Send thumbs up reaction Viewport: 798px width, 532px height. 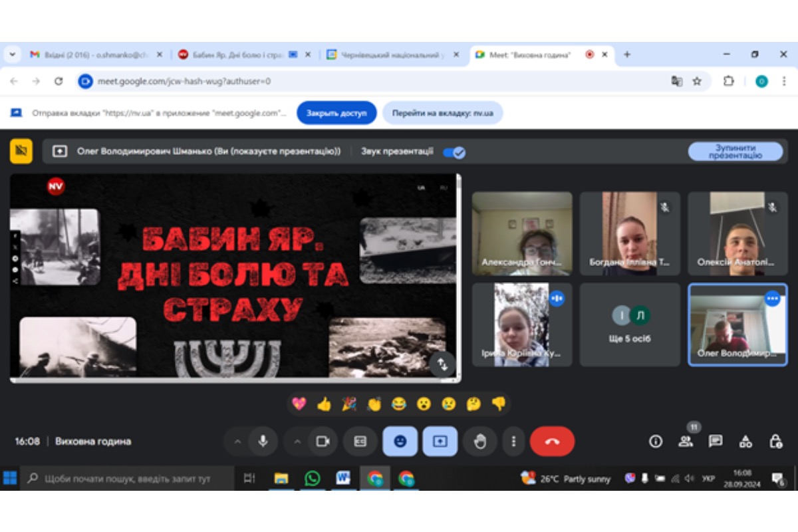[324, 403]
